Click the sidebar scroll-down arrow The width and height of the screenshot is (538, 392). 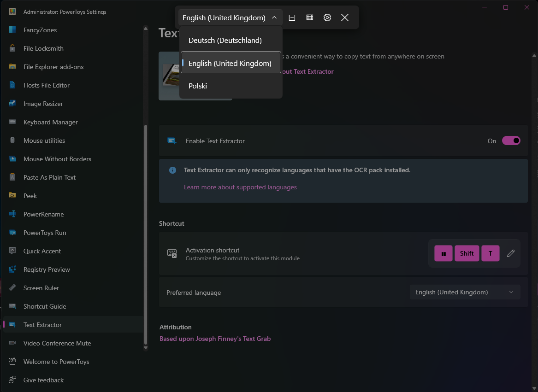pos(146,348)
